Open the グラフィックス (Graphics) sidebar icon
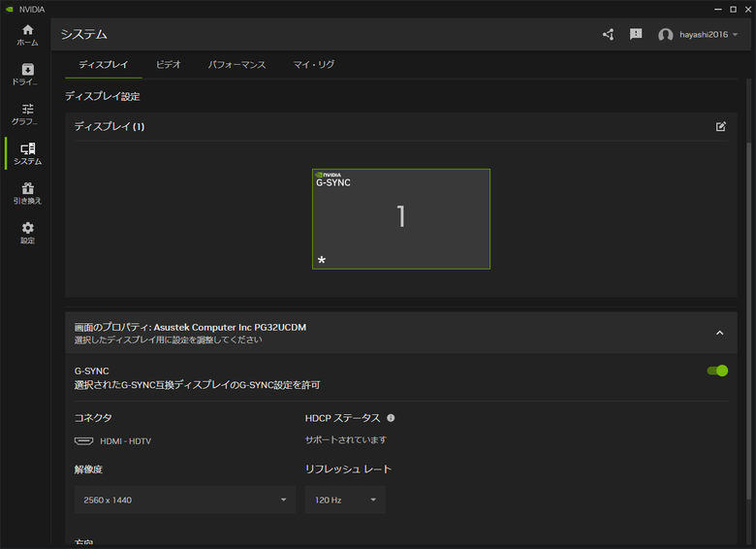The height and width of the screenshot is (549, 756). click(x=27, y=114)
